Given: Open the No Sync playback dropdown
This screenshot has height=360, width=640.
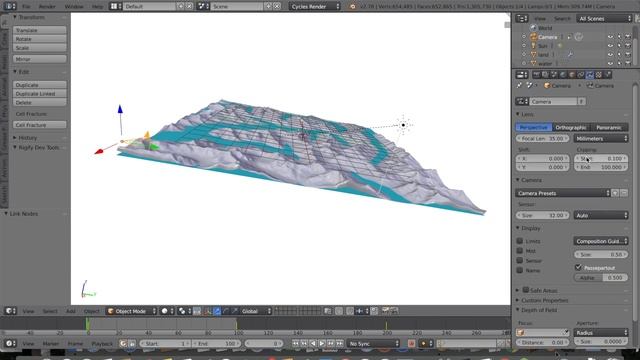Looking at the screenshot, I should 373,344.
